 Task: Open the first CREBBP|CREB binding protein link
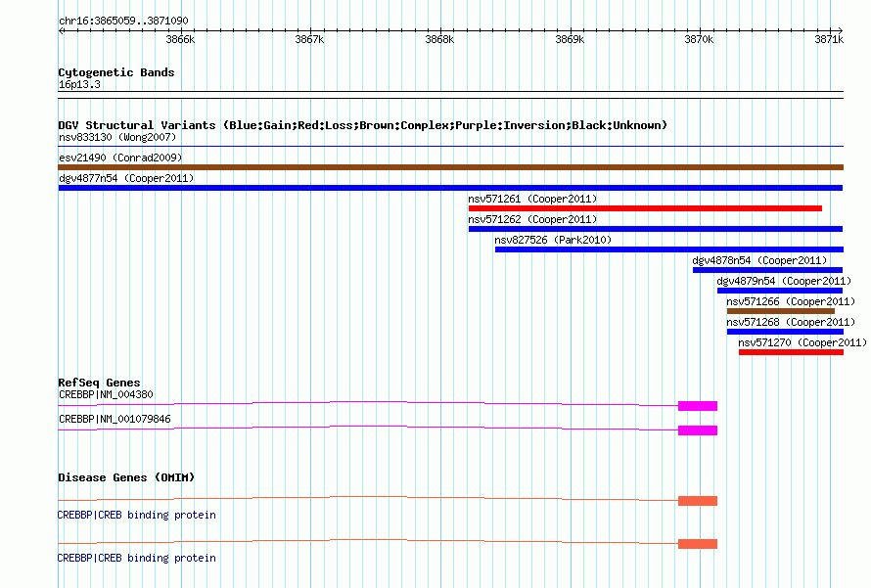pyautogui.click(x=137, y=516)
